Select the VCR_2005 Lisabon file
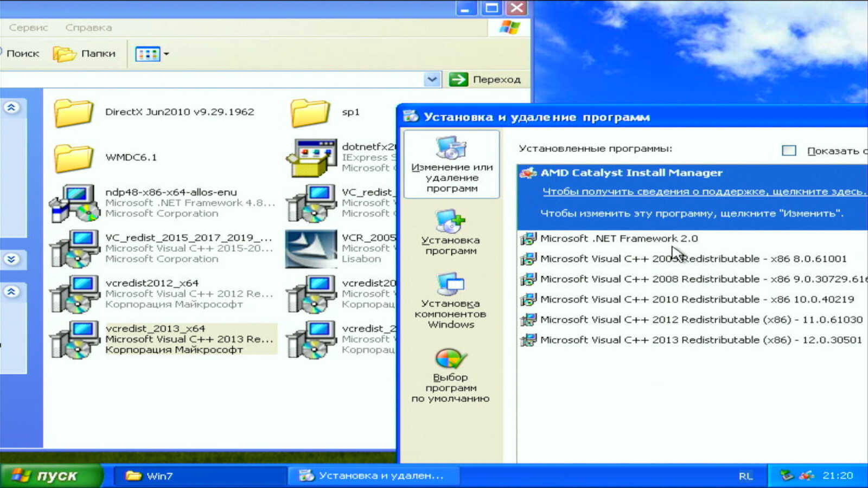Screen dimensions: 868x488 point(341,248)
